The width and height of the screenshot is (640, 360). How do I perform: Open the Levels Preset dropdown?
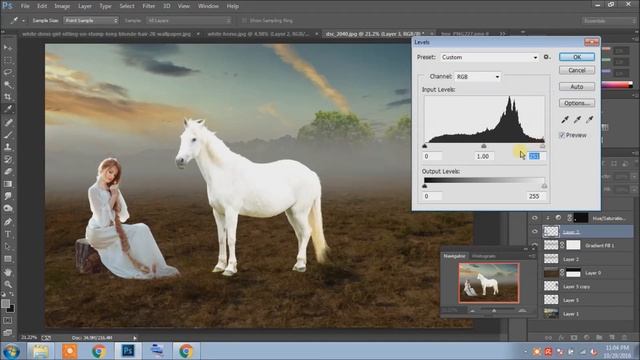[x=489, y=57]
